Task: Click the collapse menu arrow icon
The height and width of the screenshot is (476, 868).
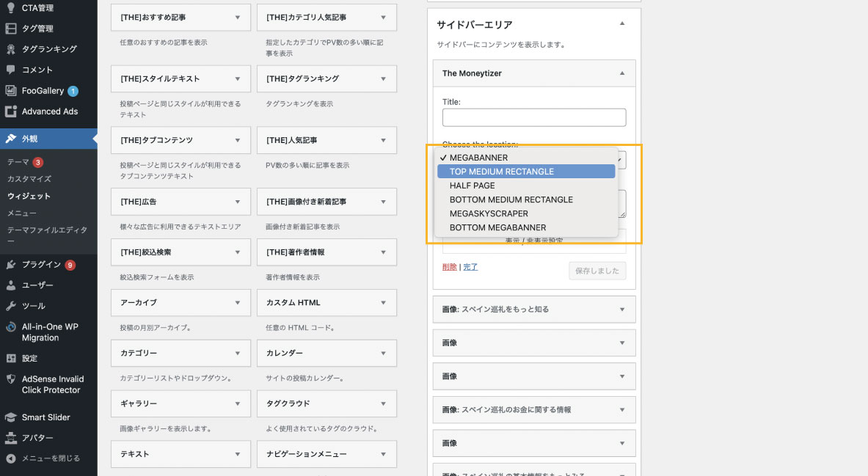Action: click(10, 458)
